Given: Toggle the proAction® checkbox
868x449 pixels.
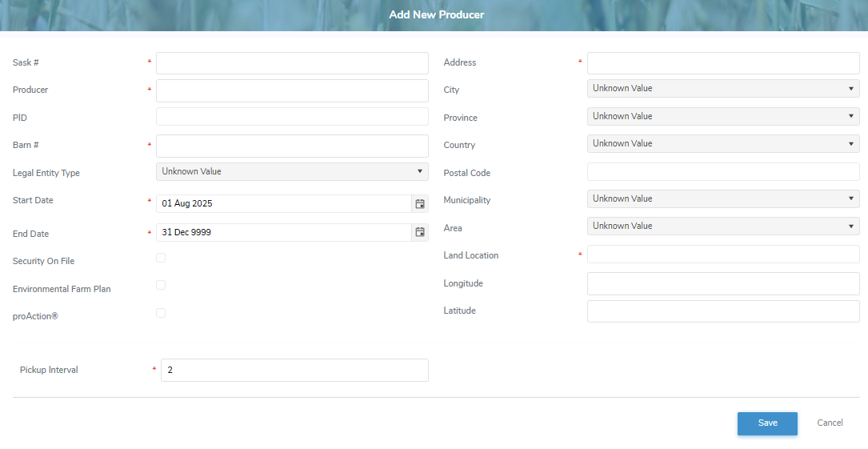Looking at the screenshot, I should point(161,313).
